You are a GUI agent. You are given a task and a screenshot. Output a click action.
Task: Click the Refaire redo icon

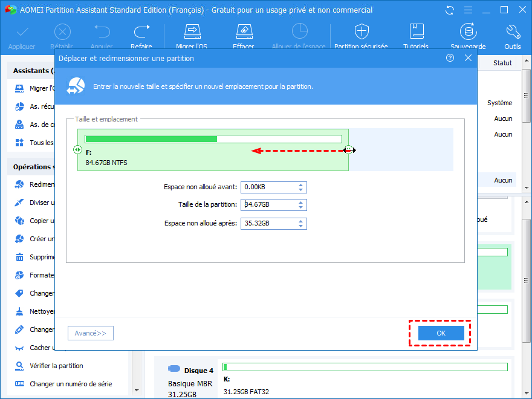pos(141,31)
